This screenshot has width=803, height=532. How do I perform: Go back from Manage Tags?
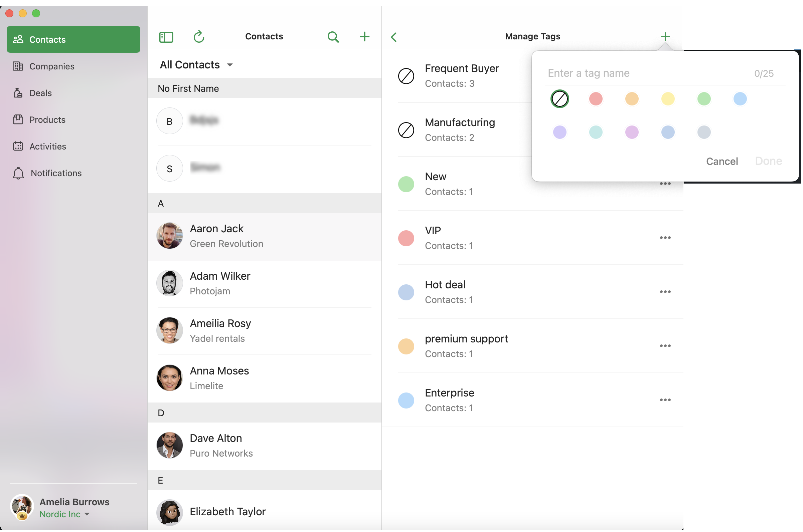[x=394, y=37]
